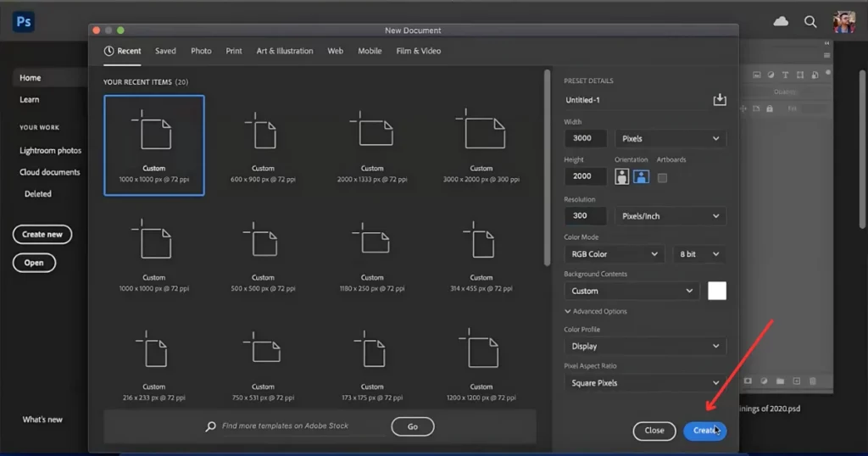Screen dimensions: 868x456
Task: Enable the Artboards checkbox
Action: pos(662,178)
